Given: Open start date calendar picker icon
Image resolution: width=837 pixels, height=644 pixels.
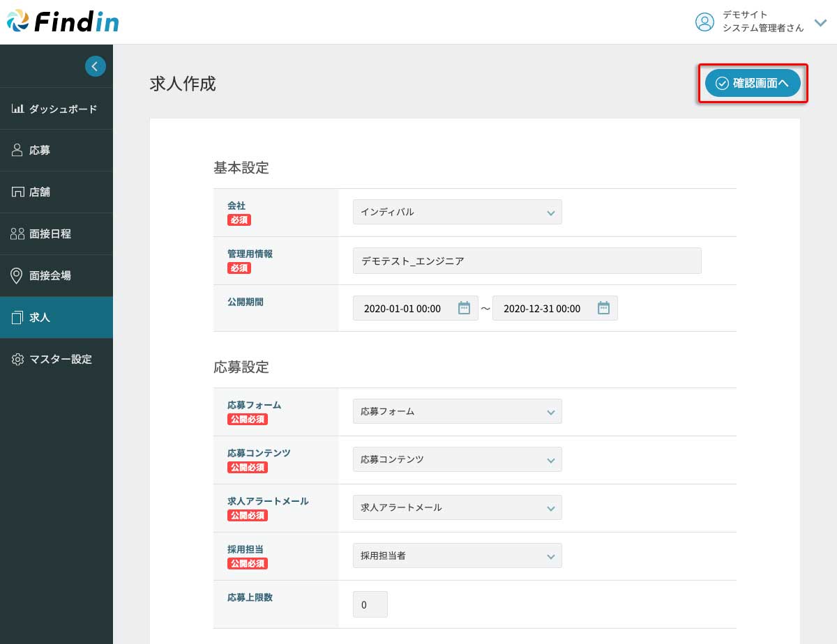Looking at the screenshot, I should tap(464, 308).
